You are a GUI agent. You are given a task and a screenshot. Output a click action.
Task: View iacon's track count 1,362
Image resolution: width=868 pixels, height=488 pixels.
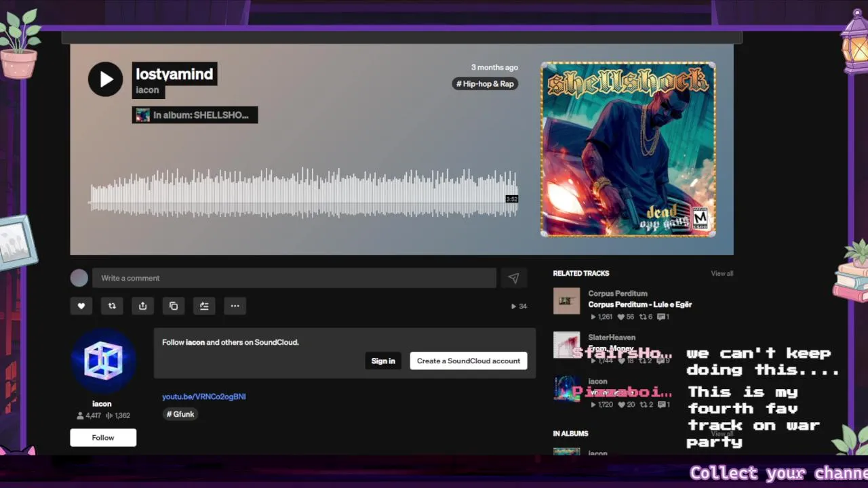[x=118, y=415]
